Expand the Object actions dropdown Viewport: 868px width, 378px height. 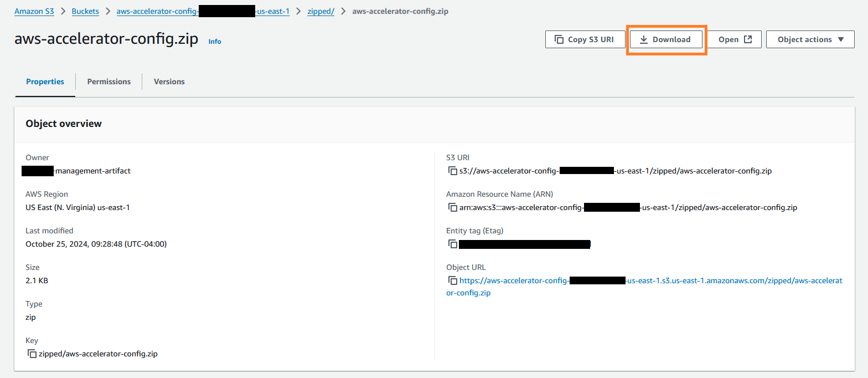tap(810, 39)
